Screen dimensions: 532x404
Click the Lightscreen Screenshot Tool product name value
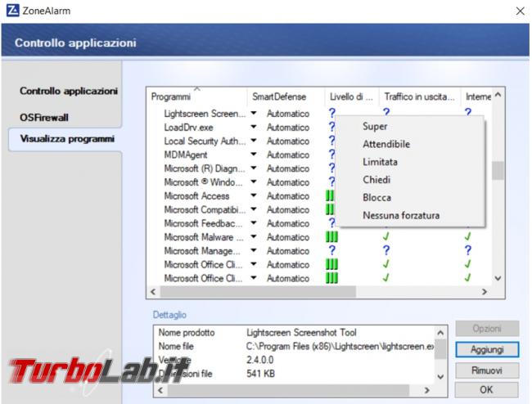(301, 333)
